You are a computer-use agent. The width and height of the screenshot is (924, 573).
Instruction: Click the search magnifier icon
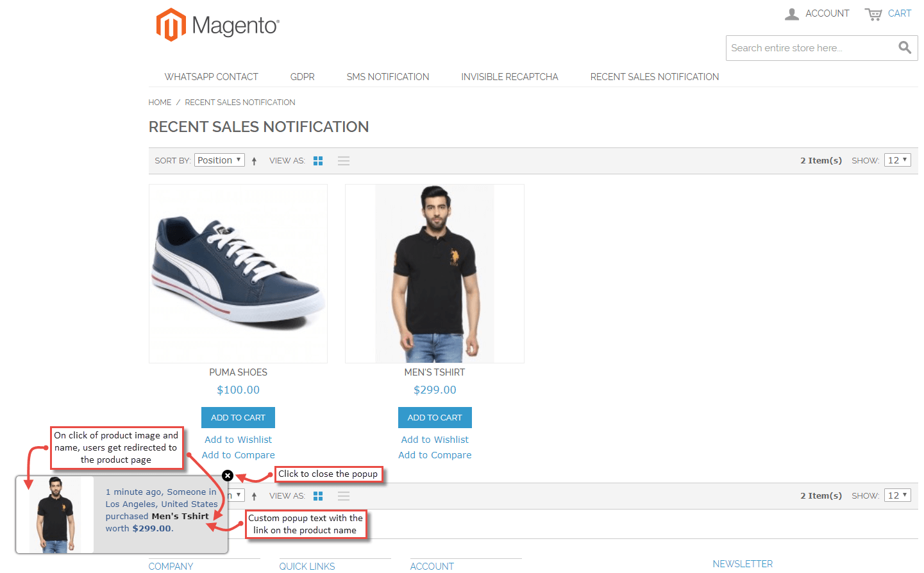click(905, 47)
